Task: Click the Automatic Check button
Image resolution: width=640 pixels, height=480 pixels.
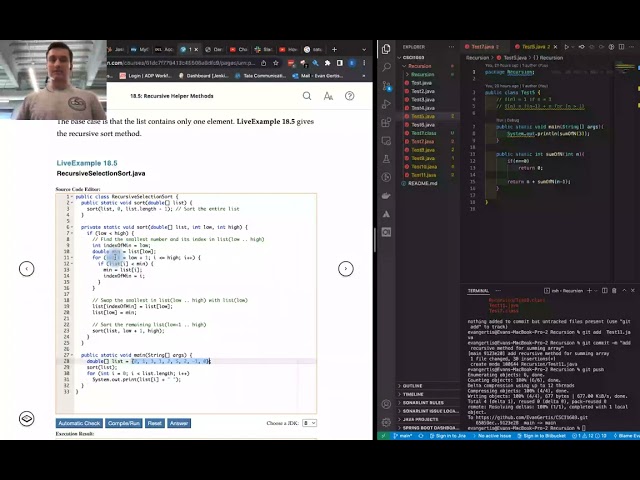Action: [79, 423]
